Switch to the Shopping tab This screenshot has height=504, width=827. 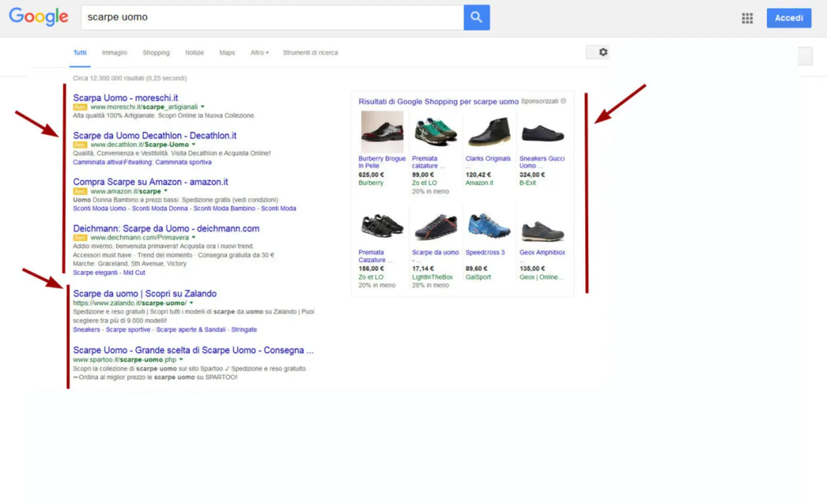[156, 53]
